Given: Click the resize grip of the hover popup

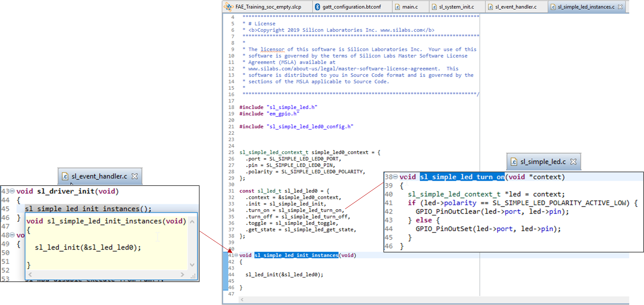Looking at the screenshot, I should [x=193, y=276].
